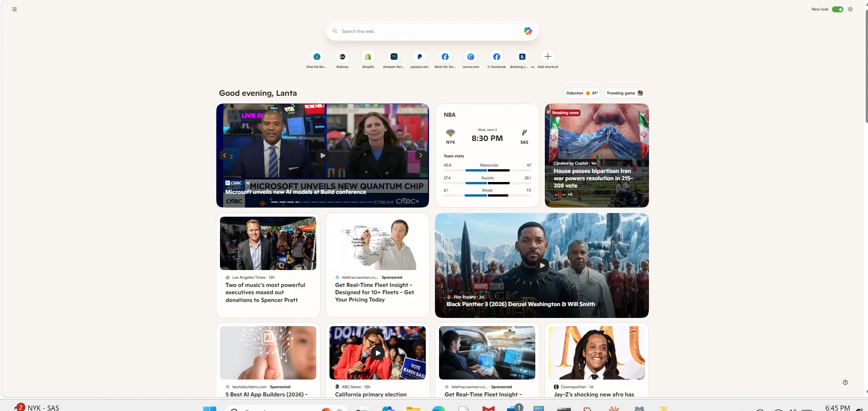
Task: Select the carousel slide indicator dashes
Action: point(322,202)
